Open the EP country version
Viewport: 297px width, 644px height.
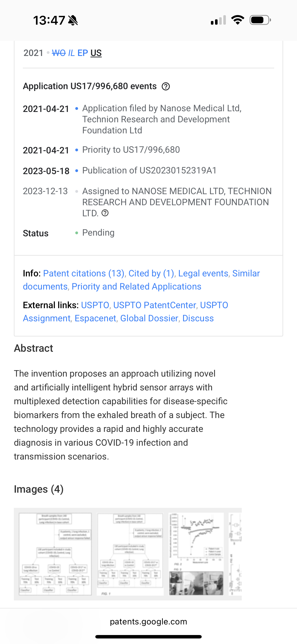tap(82, 53)
